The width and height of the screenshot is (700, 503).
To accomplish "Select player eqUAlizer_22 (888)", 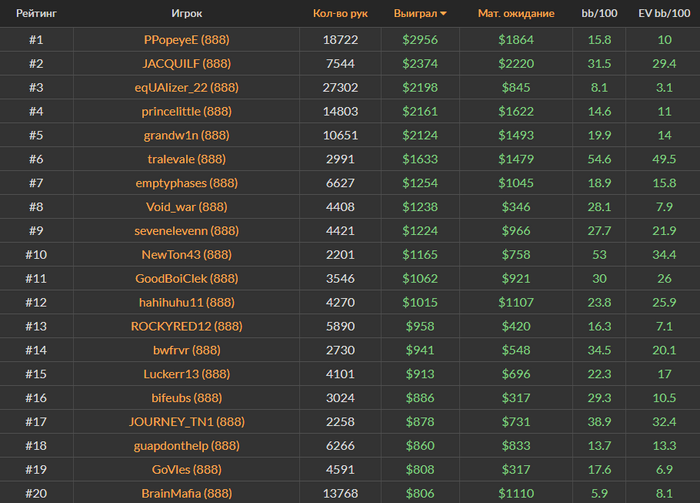I will 186,88.
